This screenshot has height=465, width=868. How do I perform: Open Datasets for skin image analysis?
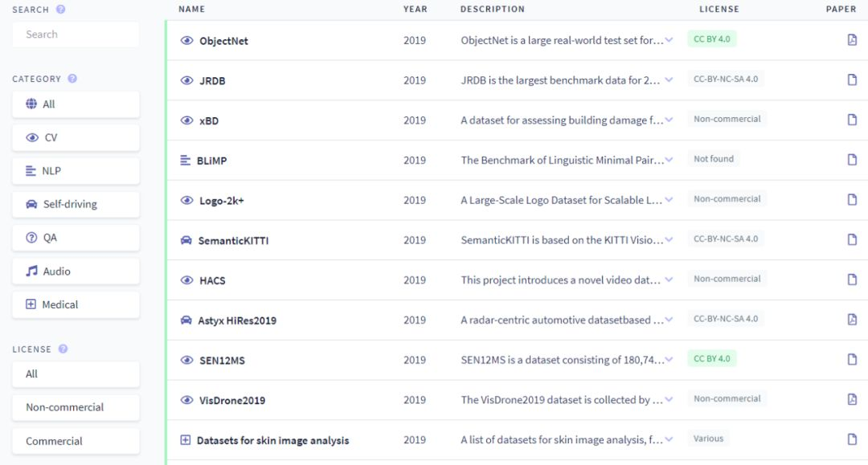click(x=272, y=440)
